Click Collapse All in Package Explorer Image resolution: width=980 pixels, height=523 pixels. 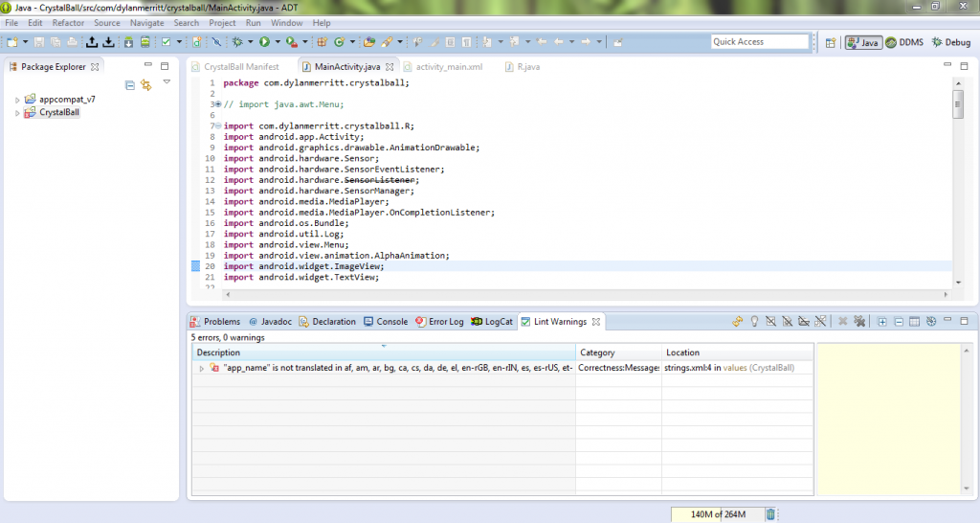(130, 85)
